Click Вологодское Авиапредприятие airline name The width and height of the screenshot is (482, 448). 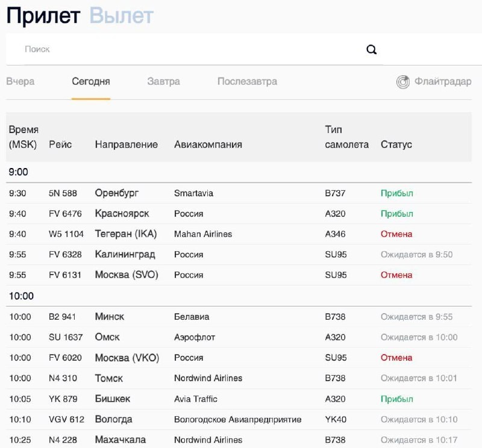(237, 420)
